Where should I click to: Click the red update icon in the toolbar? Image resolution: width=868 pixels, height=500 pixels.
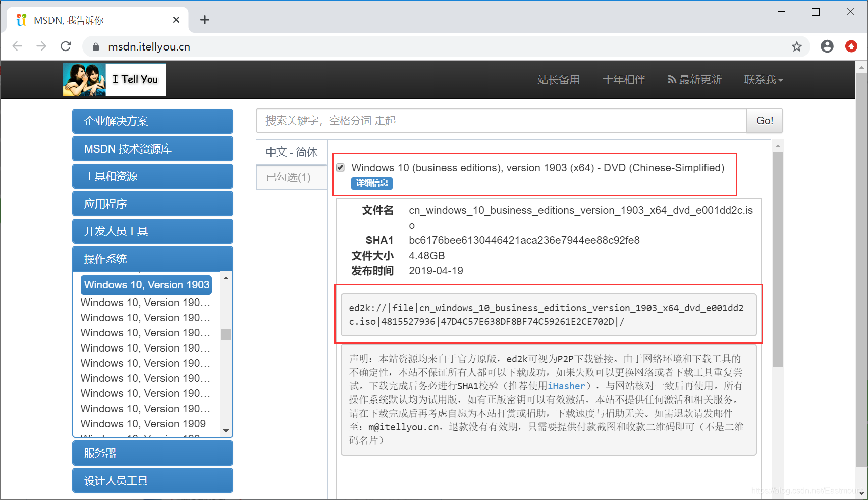point(851,46)
